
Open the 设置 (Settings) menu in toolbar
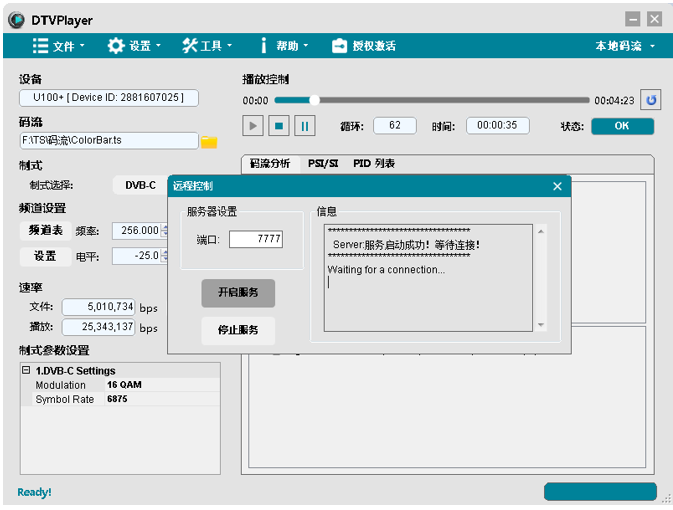(134, 46)
